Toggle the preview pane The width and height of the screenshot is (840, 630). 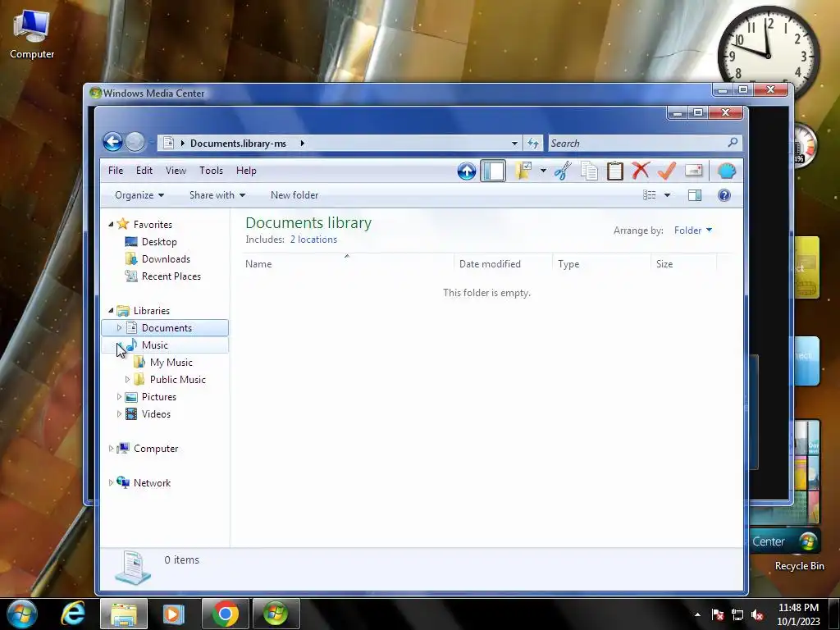click(x=695, y=195)
